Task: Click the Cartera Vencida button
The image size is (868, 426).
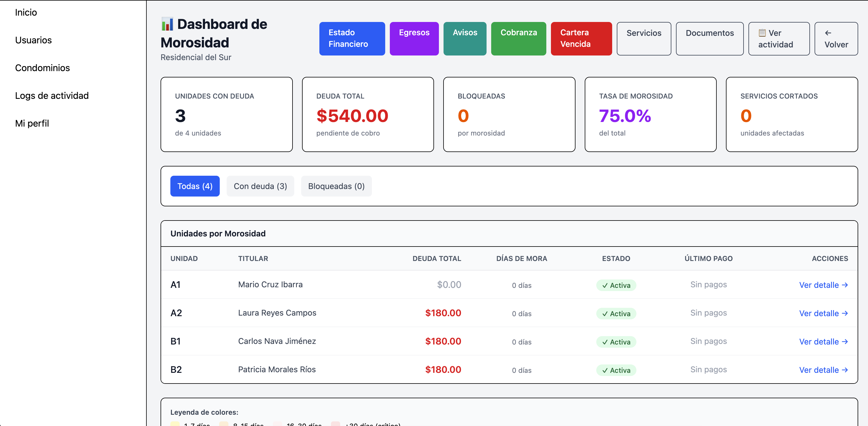Action: 581,38
